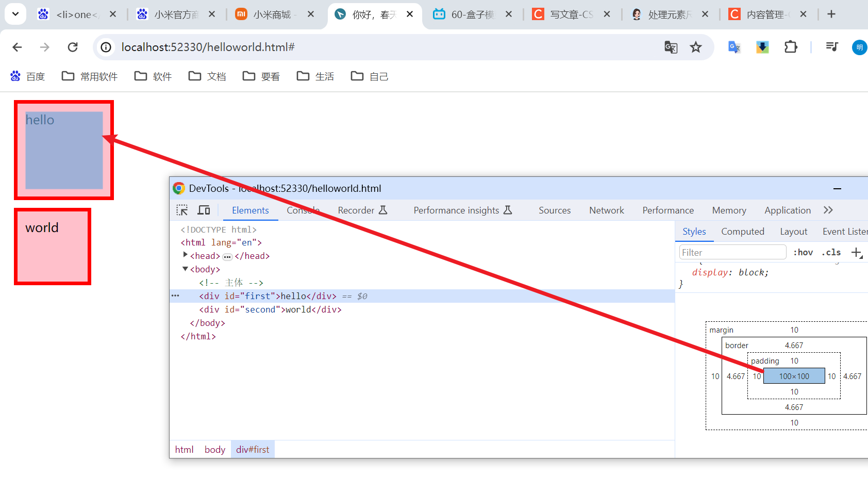
Task: Open the translate page icon in address bar
Action: coord(671,47)
